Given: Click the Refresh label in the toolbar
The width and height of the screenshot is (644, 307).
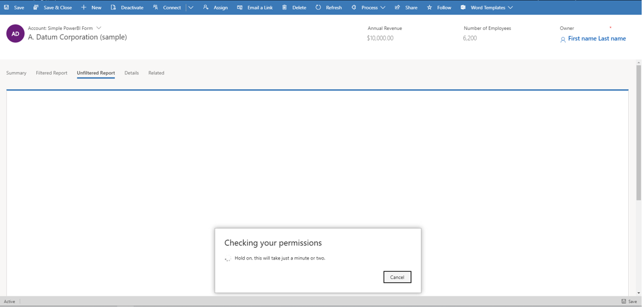Looking at the screenshot, I should [x=334, y=8].
